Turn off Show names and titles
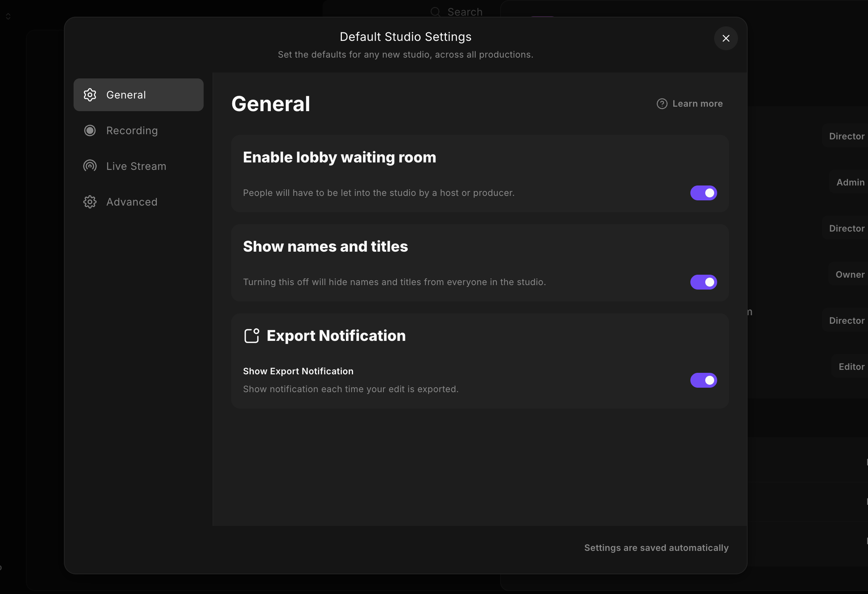Viewport: 868px width, 594px height. point(703,282)
